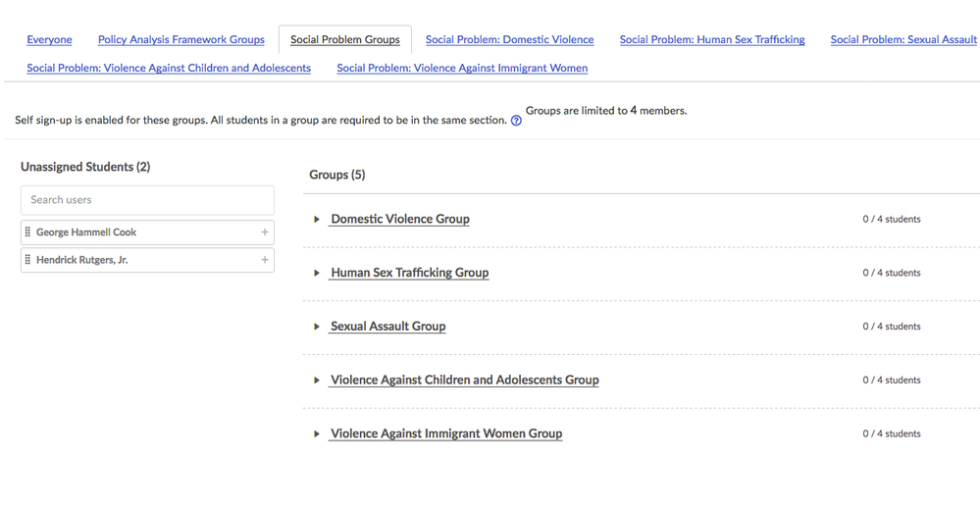Open Violence Against Immigrant Women Group link
980x511 pixels.
(x=446, y=434)
